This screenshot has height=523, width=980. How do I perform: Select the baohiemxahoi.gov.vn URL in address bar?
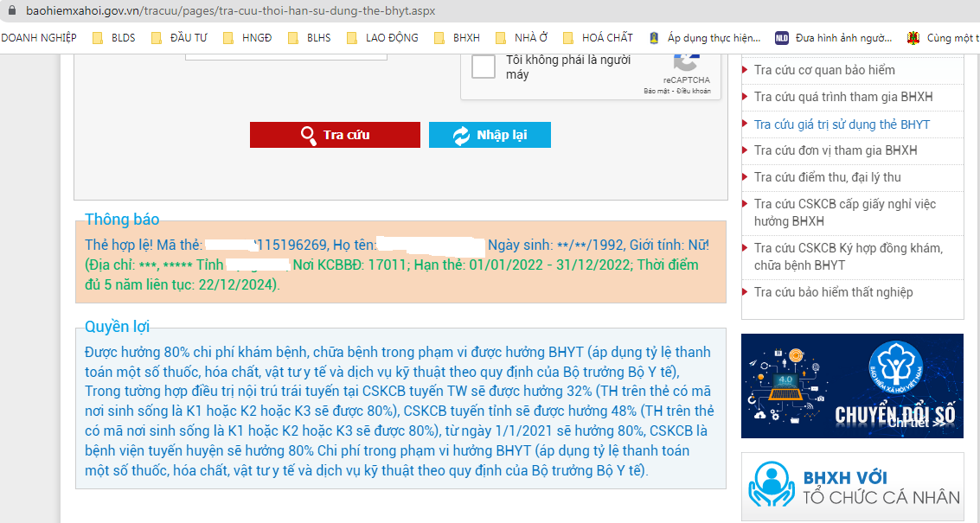(231, 11)
